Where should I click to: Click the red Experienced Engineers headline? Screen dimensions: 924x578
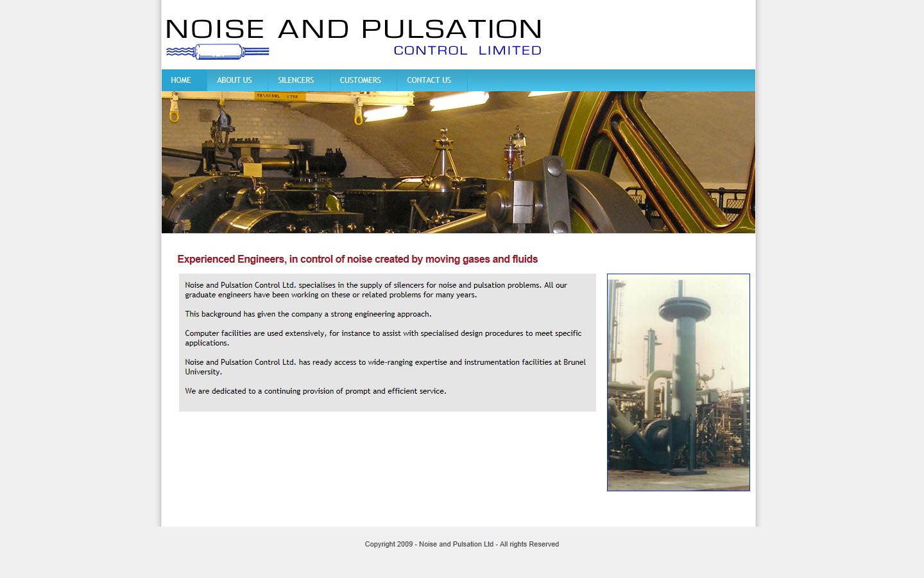point(357,259)
